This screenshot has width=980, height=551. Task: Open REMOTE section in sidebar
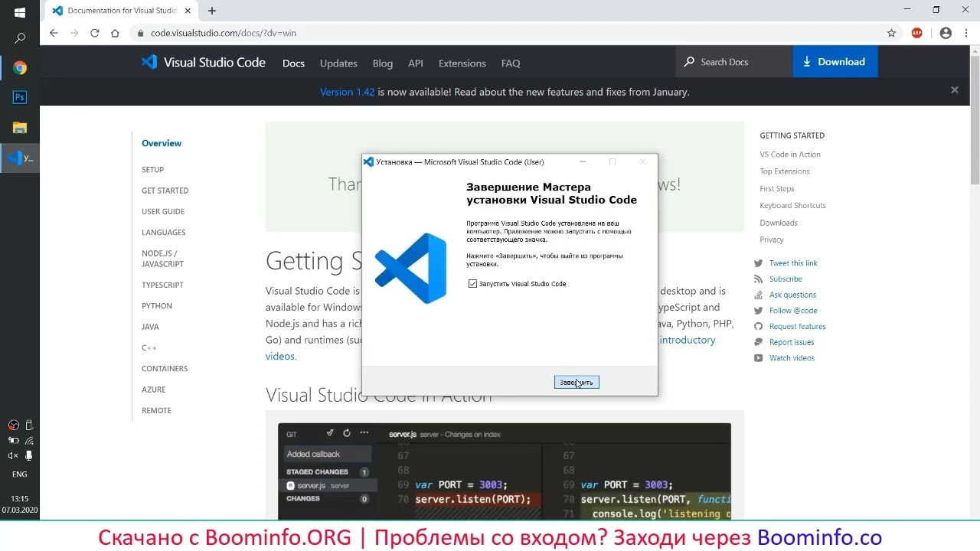tap(156, 411)
